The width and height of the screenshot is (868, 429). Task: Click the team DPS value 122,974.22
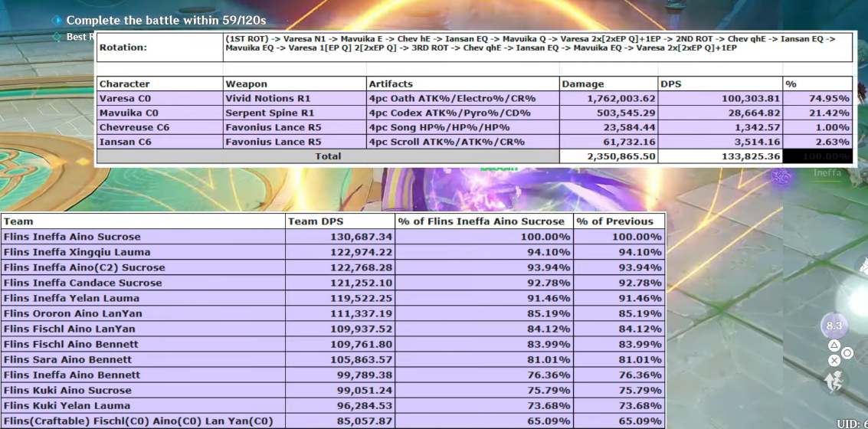click(x=340, y=252)
